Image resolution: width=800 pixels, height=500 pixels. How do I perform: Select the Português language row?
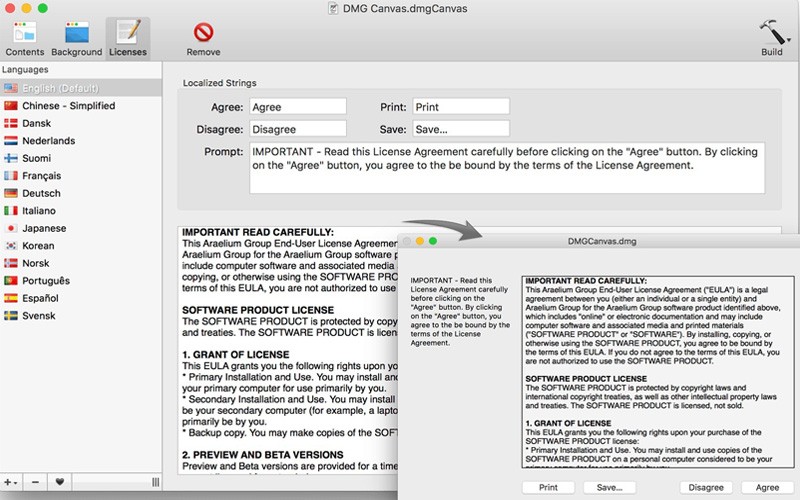[81, 281]
